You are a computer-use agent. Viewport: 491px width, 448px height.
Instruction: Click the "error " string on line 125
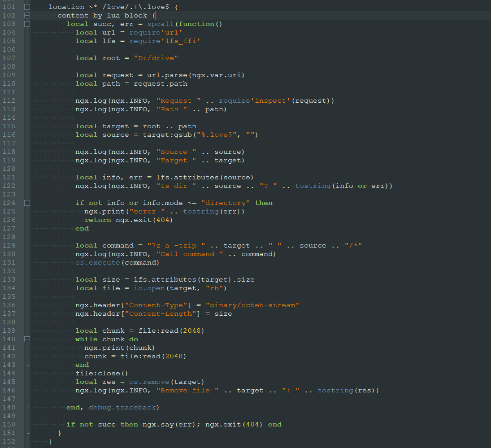pos(147,212)
